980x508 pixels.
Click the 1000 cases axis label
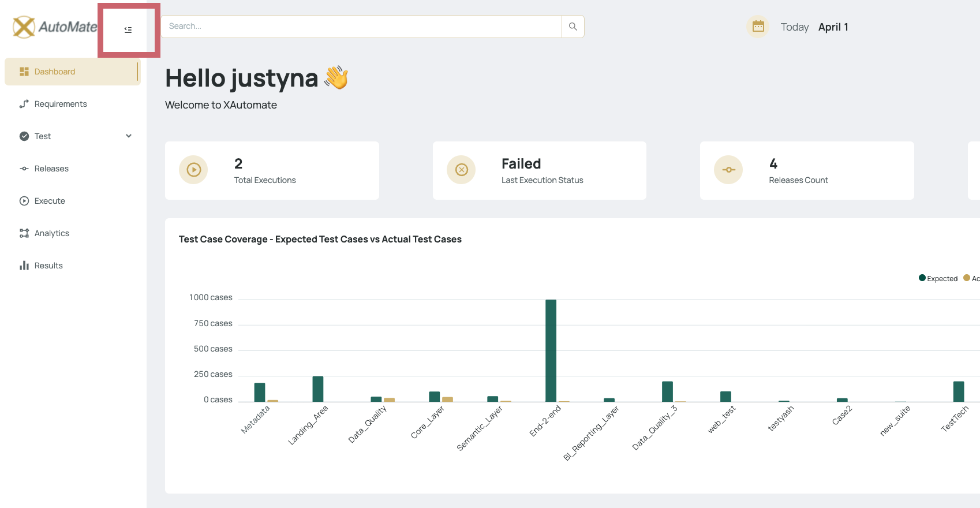[x=211, y=297]
